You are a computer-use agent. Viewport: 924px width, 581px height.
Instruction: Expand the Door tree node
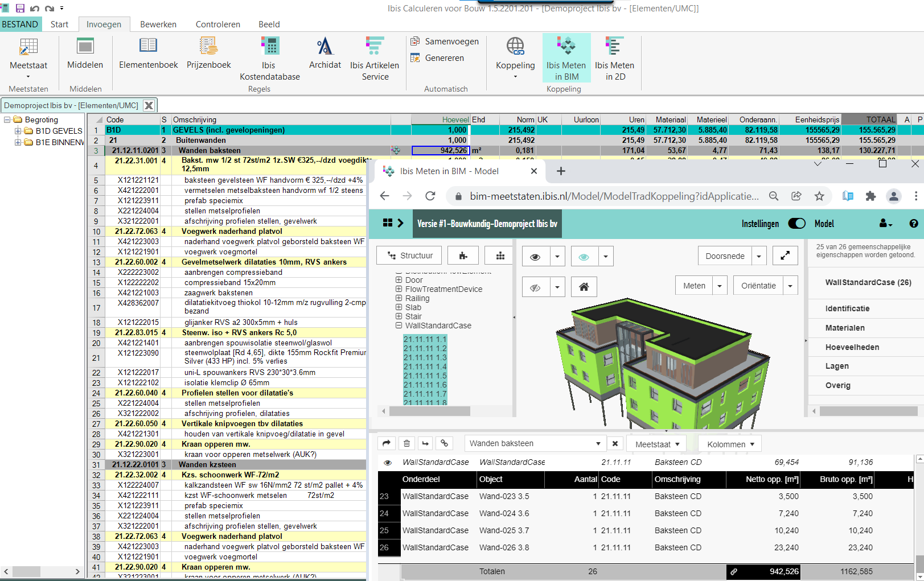[399, 280]
